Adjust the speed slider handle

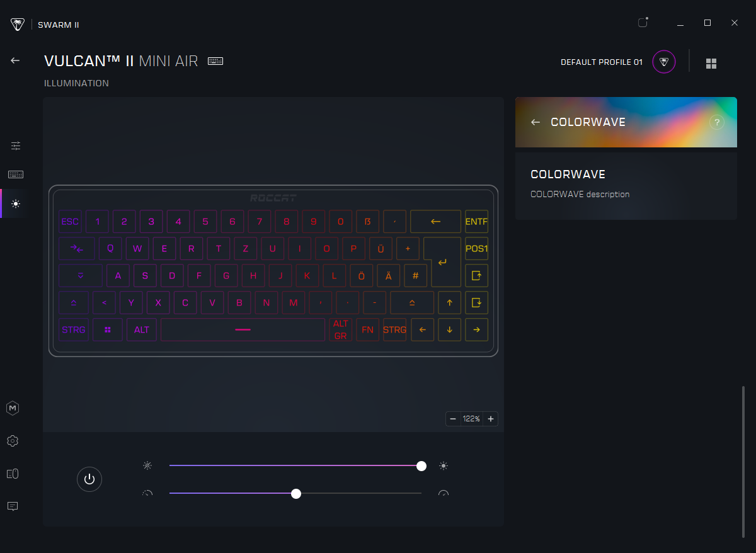[296, 494]
